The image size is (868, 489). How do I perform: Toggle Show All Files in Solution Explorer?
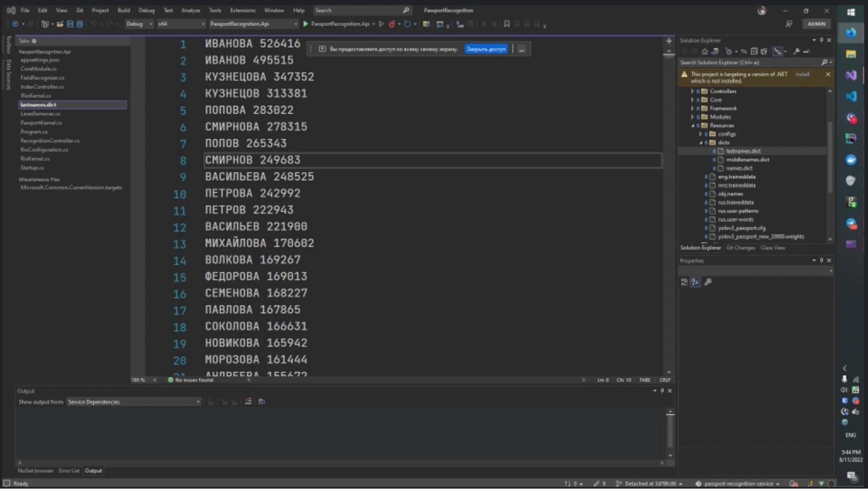point(764,51)
